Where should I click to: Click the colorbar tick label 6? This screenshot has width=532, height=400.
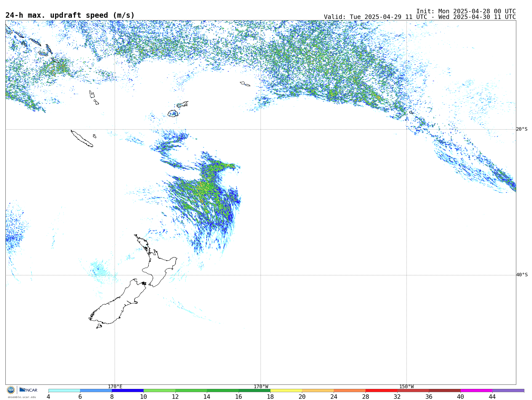(x=80, y=397)
